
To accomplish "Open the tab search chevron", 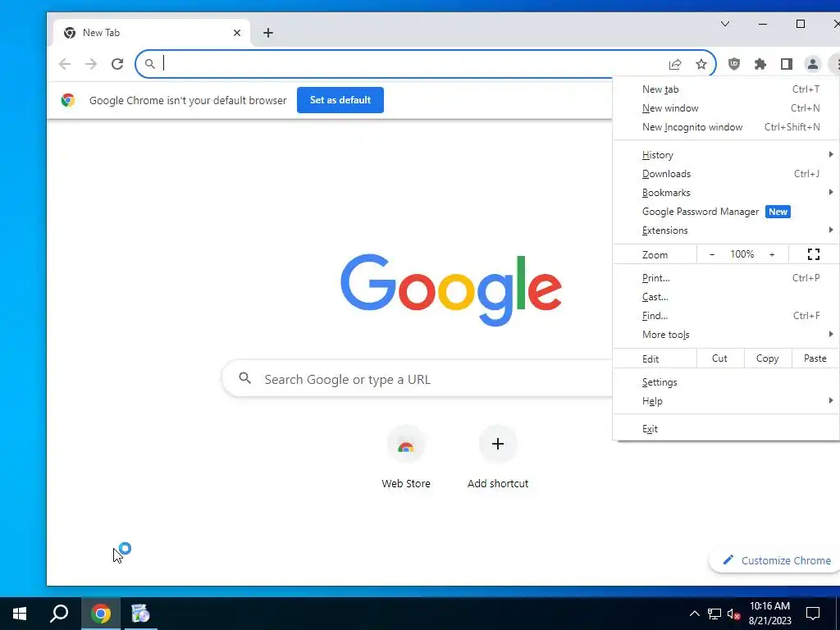I will (725, 24).
